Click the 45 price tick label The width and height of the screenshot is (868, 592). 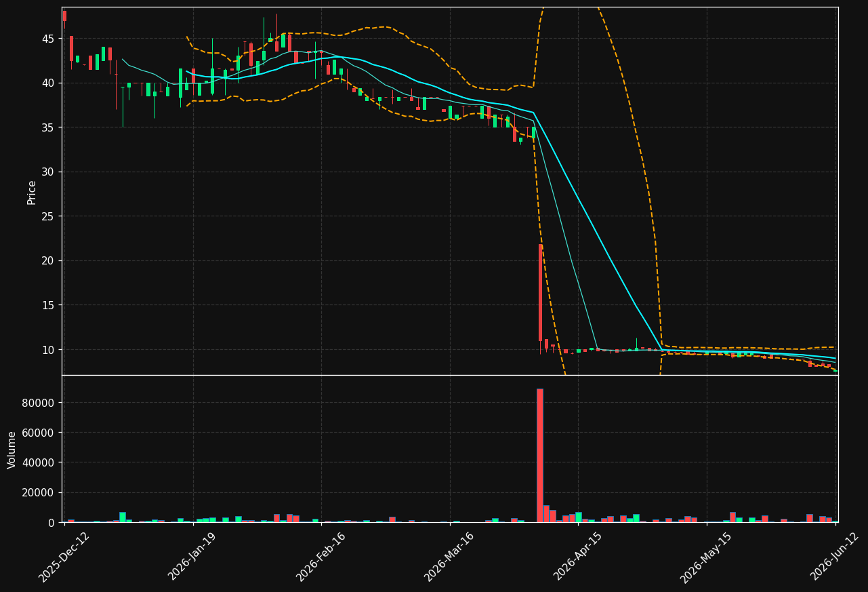pyautogui.click(x=49, y=39)
